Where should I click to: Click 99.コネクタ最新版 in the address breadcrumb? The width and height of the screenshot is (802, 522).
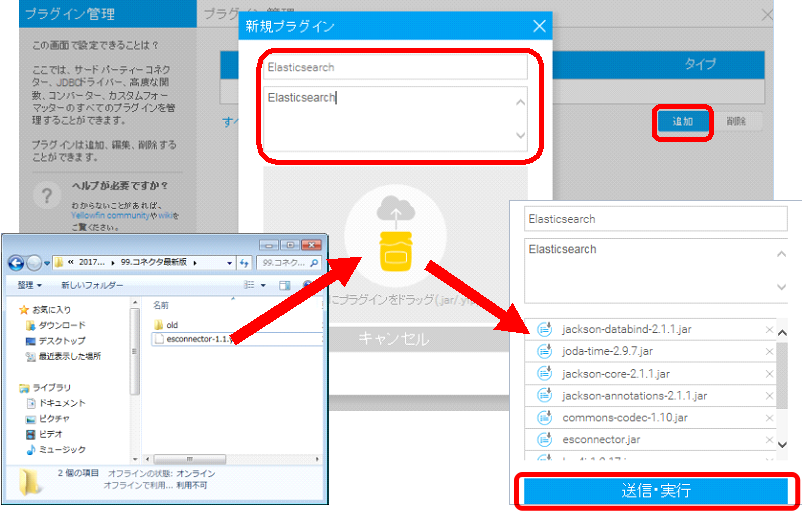pyautogui.click(x=153, y=262)
